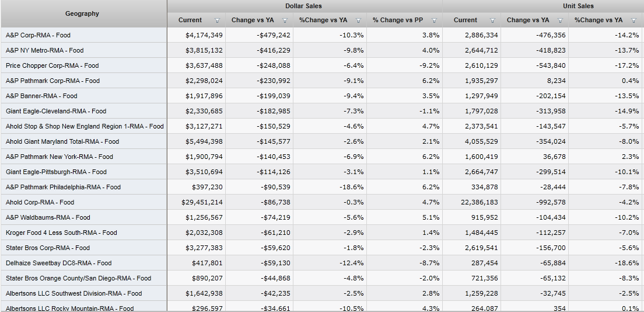This screenshot has height=312, width=644.
Task: Select Kroger Food 4 Less South-RMA row
Action: [x=61, y=233]
